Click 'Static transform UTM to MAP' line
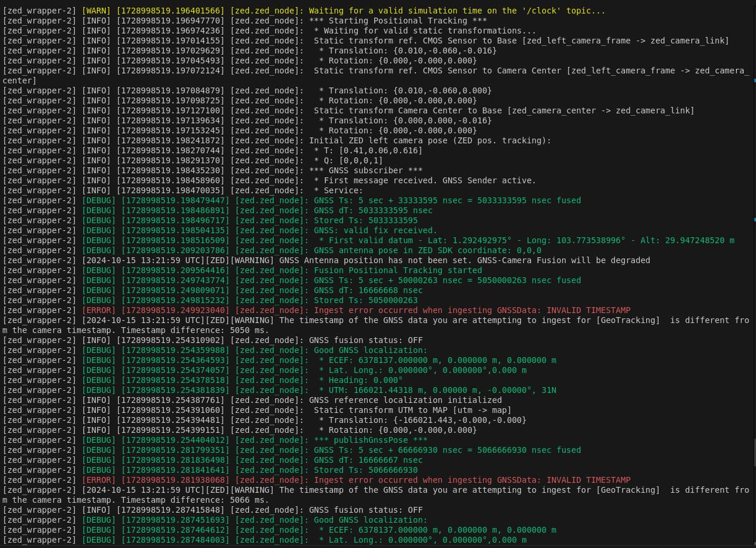756x548 pixels. (x=412, y=410)
